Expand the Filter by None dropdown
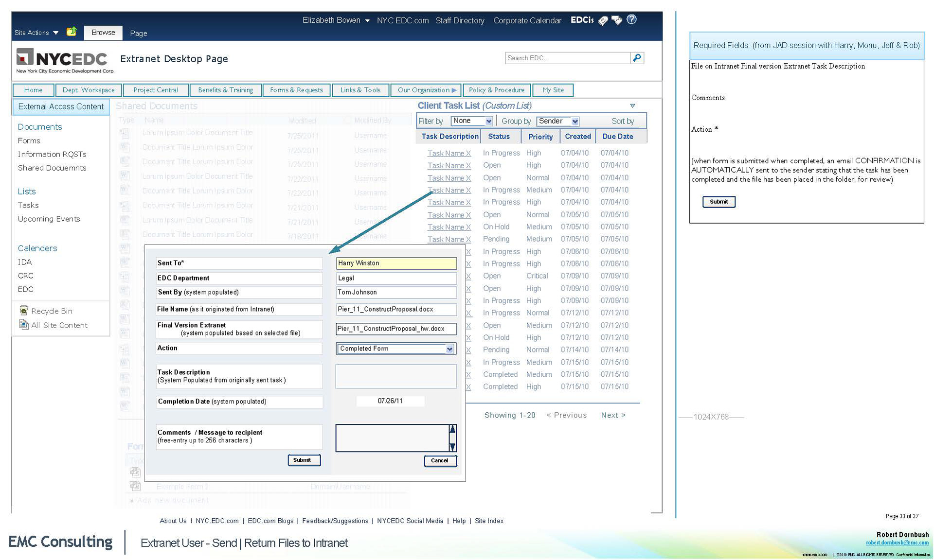Viewport: 934px width, 560px height. click(488, 121)
